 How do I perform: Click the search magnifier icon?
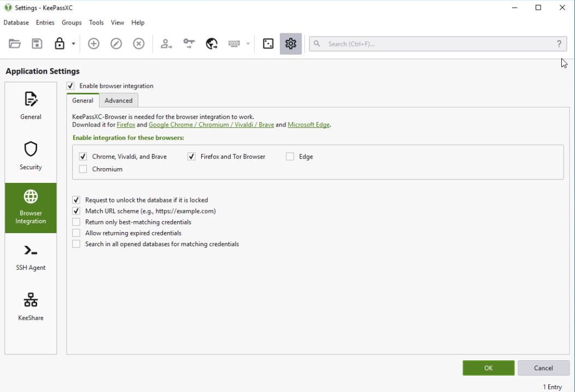pos(317,44)
